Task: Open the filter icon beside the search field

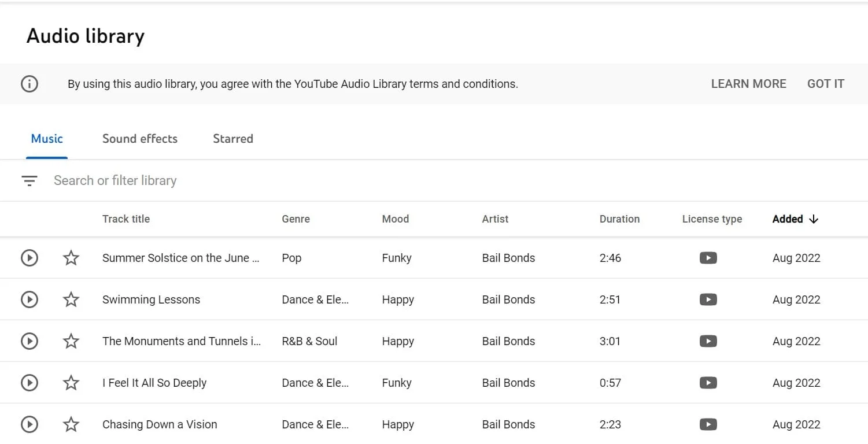Action: pyautogui.click(x=29, y=181)
